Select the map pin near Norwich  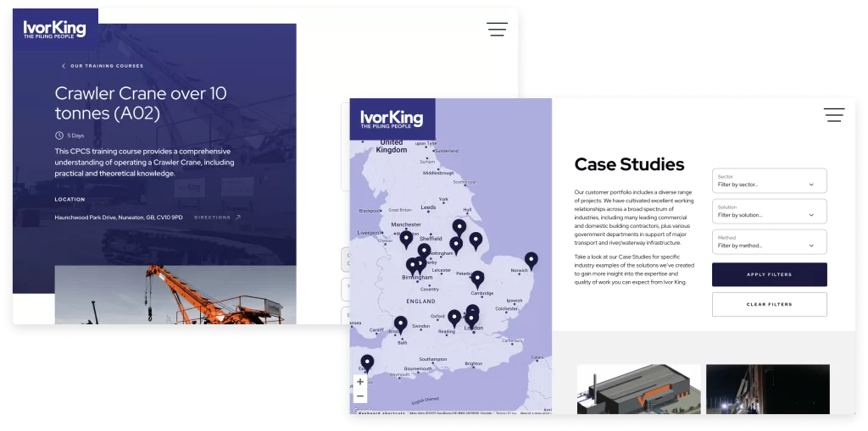pos(531,259)
